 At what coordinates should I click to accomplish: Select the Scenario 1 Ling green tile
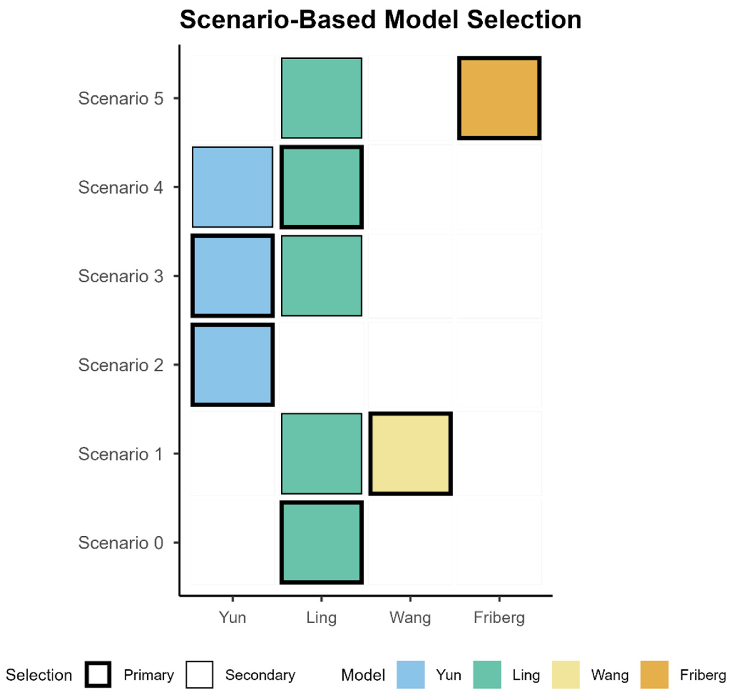[x=321, y=454]
